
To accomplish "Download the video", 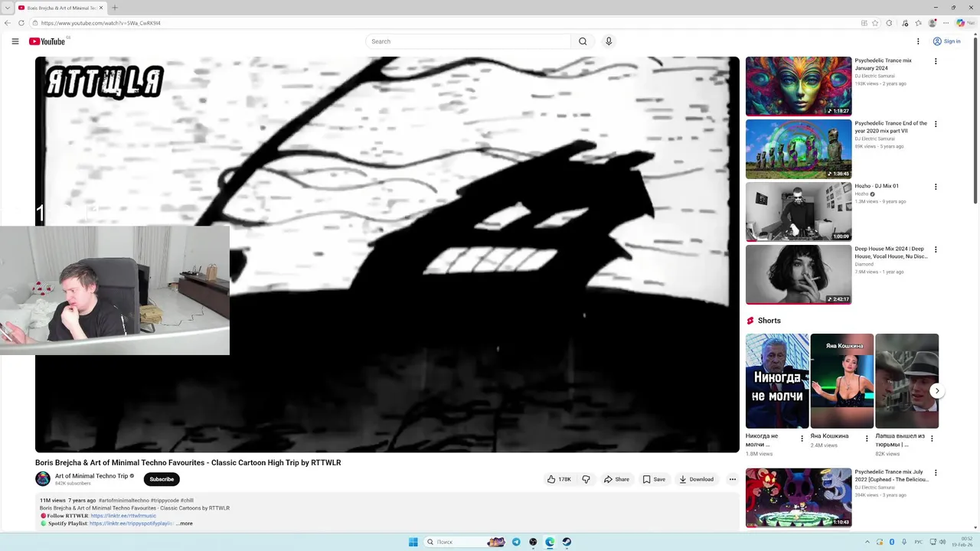I will (x=696, y=479).
